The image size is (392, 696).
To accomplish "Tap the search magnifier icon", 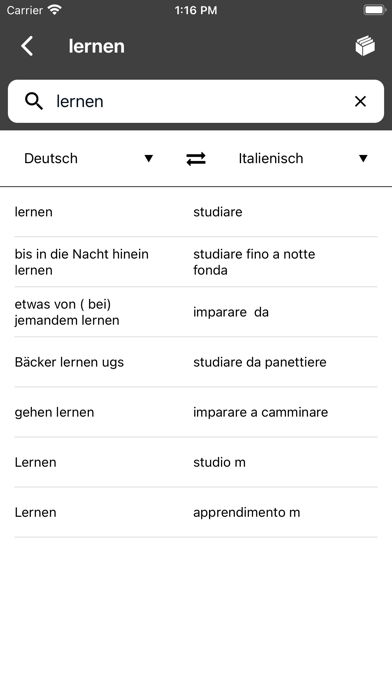I will (x=34, y=101).
